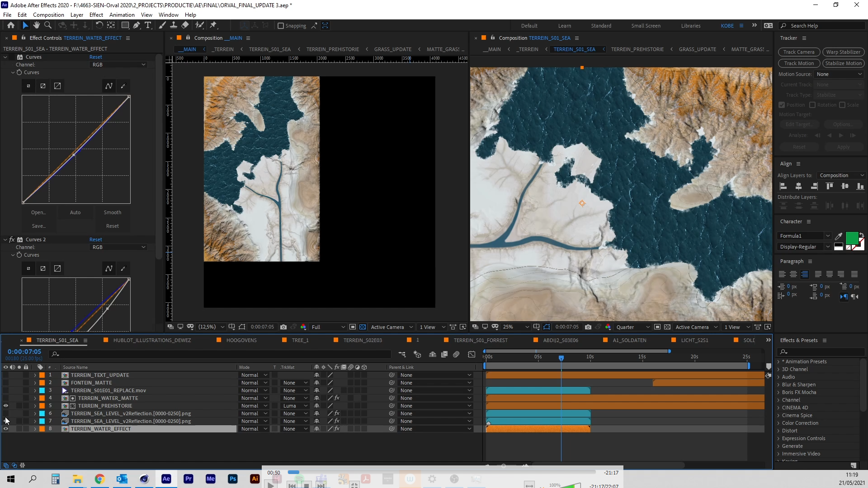Click the Home icon in the toolbar
Viewport: 868px width, 488px height.
tap(11, 25)
